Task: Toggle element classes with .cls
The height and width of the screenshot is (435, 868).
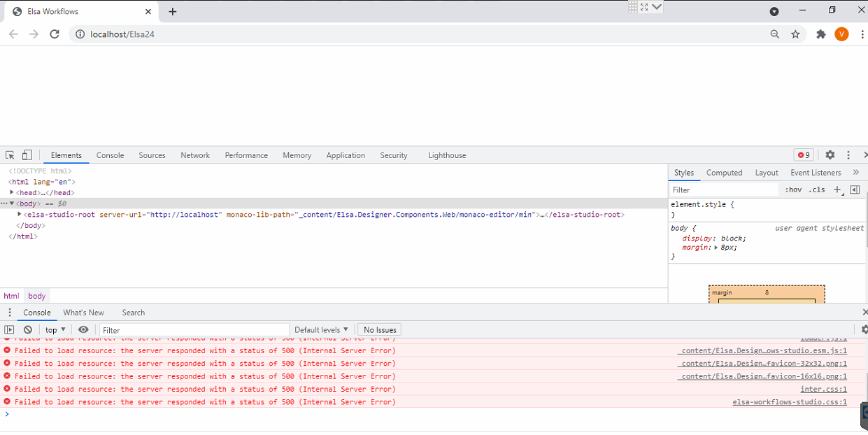Action: (817, 190)
